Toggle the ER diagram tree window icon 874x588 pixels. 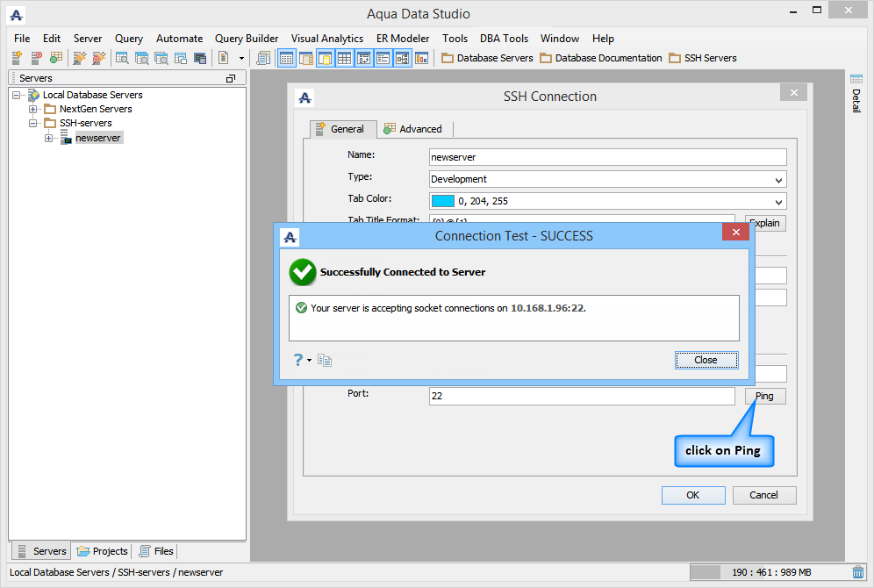coord(403,58)
